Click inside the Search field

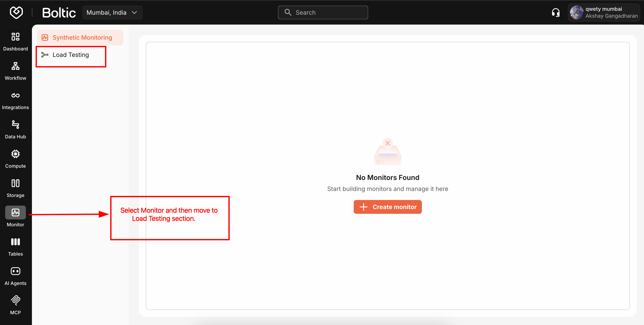(x=322, y=12)
